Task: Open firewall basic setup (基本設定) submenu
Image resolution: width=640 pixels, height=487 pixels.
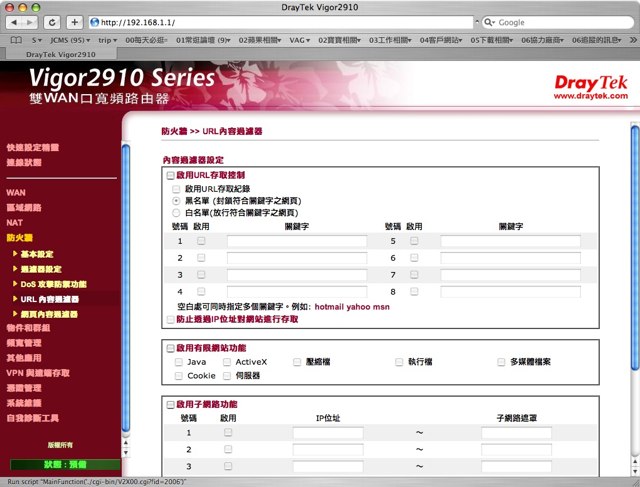Action: point(37,254)
